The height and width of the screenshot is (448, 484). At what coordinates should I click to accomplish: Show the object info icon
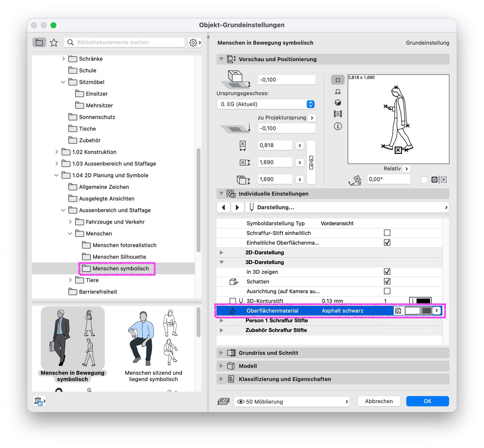[x=338, y=126]
